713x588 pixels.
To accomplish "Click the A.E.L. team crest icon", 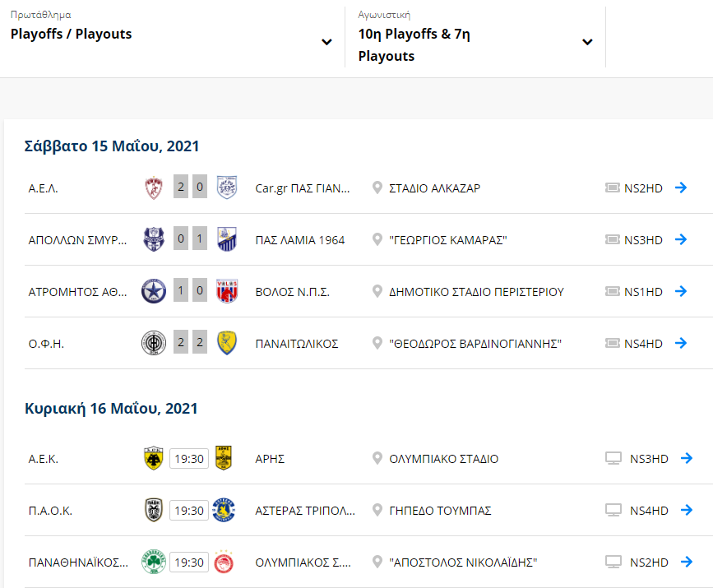I will coord(154,188).
